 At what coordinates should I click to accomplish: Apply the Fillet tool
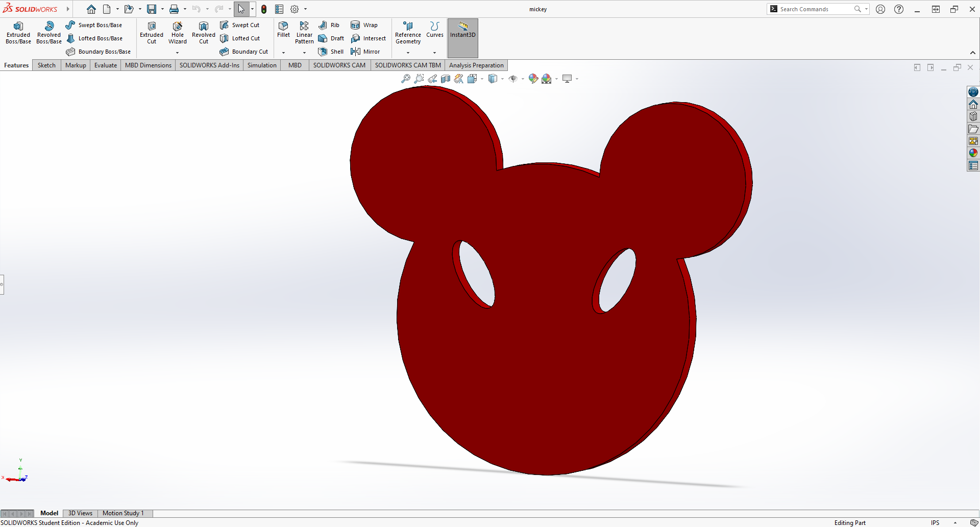[x=283, y=29]
